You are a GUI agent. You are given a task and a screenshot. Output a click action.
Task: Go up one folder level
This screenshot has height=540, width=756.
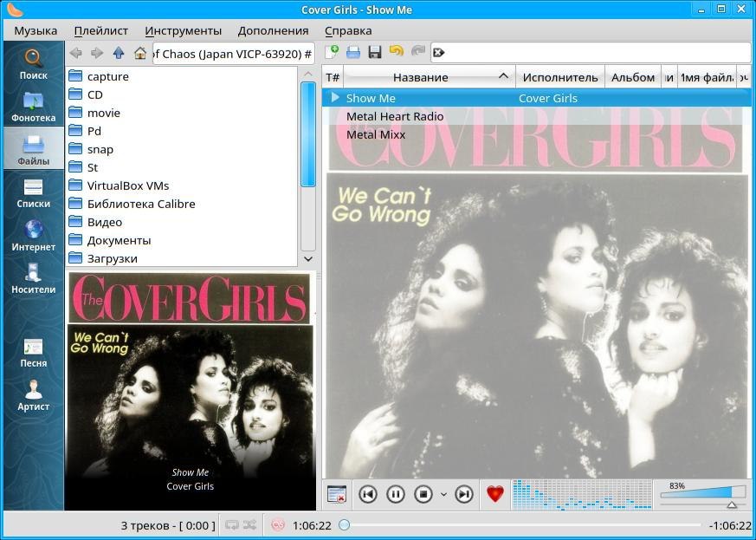click(119, 53)
